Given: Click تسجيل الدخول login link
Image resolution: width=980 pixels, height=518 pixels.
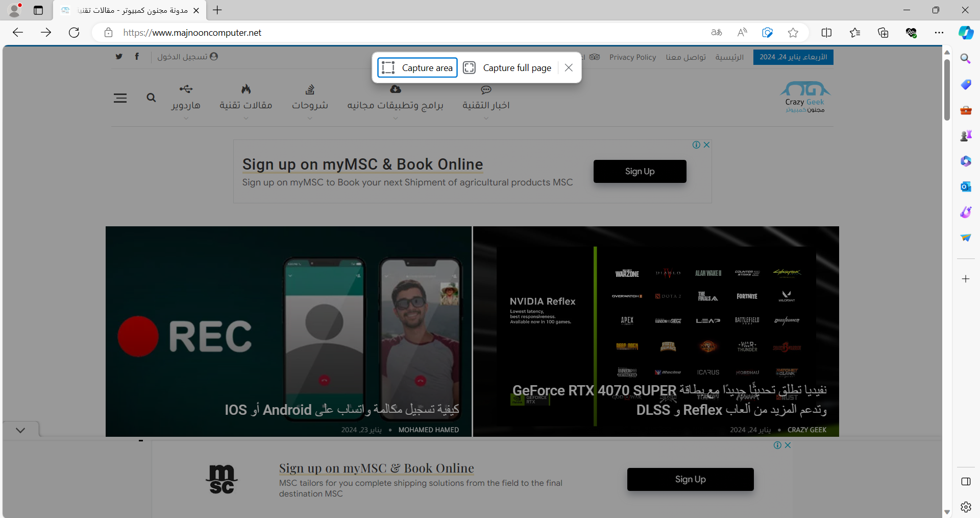Looking at the screenshot, I should tap(188, 57).
